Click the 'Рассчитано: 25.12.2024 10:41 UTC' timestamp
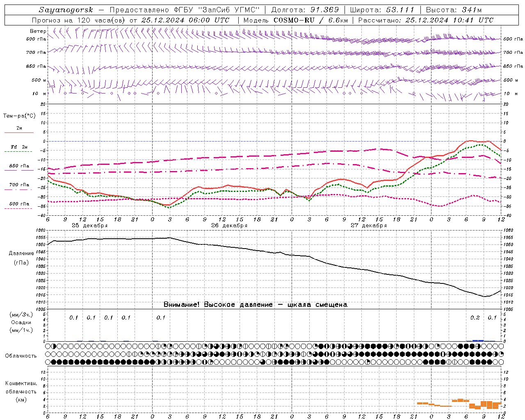 coord(426,20)
